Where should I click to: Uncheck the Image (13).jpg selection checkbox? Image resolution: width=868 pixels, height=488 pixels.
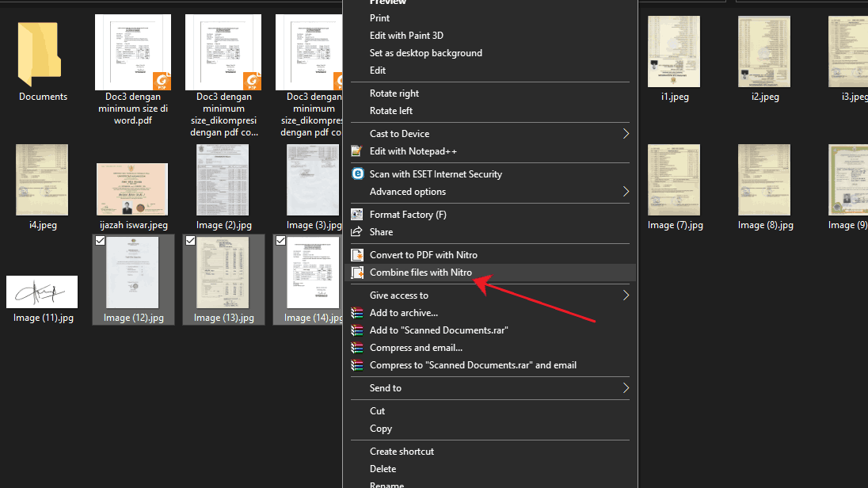190,240
